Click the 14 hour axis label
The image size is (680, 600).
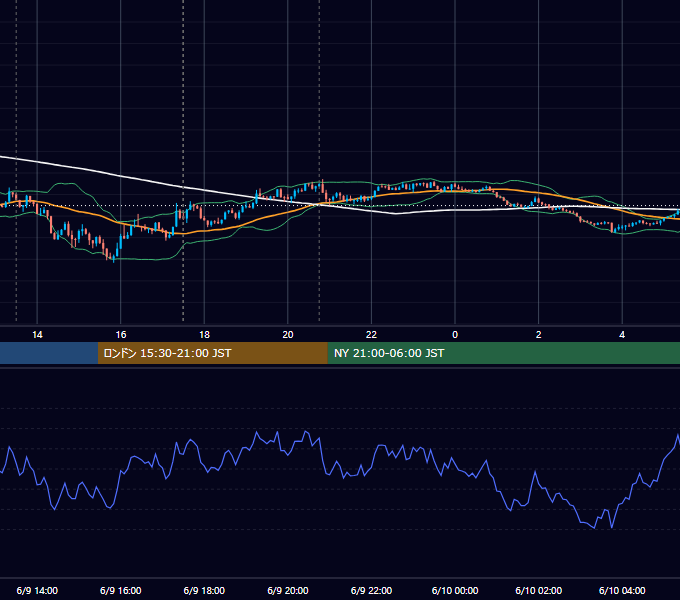pyautogui.click(x=37, y=335)
